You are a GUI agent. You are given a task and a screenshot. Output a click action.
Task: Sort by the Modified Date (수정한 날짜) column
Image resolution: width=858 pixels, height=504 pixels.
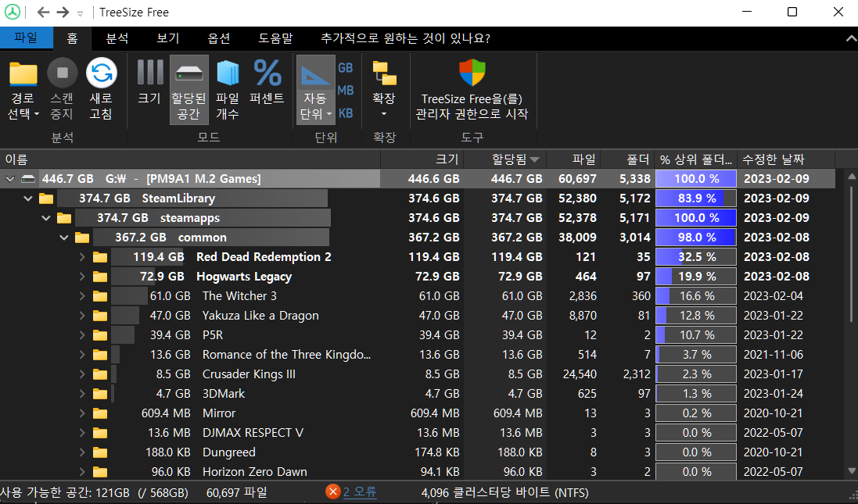point(786,159)
